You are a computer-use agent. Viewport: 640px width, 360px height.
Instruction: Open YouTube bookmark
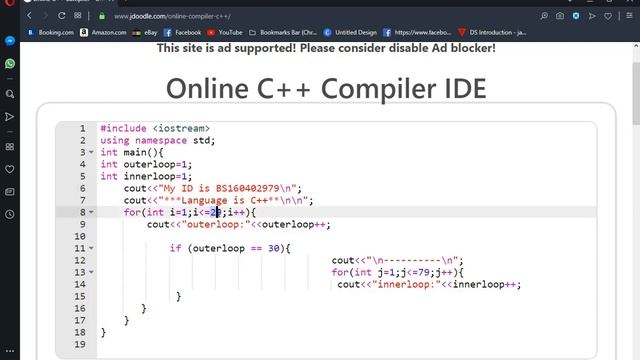point(225,32)
